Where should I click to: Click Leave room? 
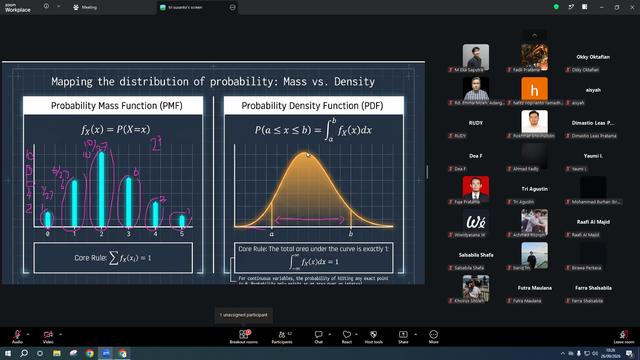coord(624,337)
